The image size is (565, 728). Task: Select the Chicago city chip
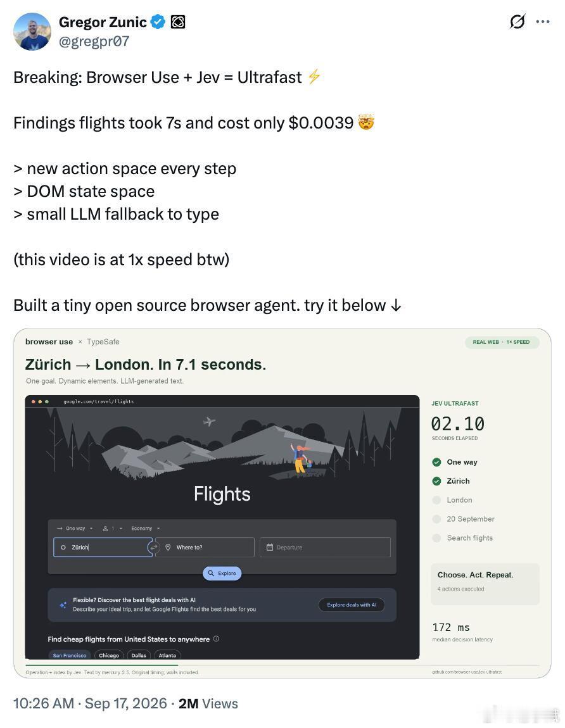click(109, 655)
